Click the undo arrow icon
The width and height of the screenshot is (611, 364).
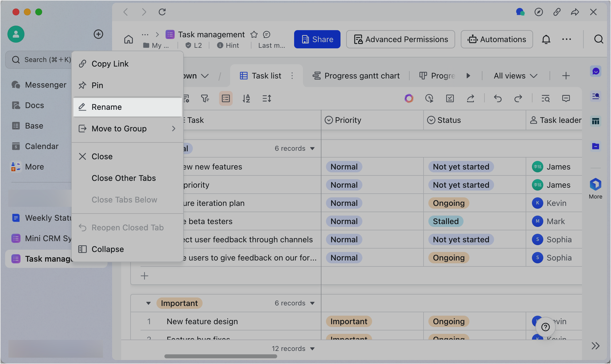pos(498,99)
